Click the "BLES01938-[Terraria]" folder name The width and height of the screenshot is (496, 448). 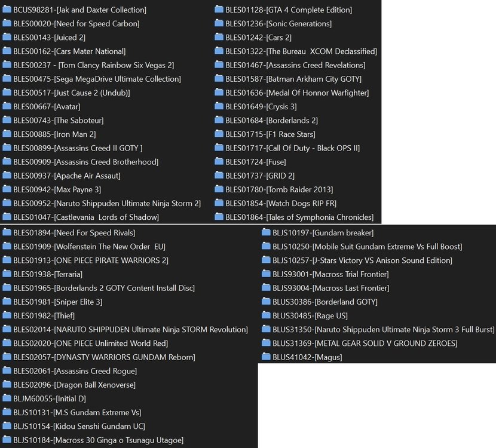click(x=48, y=274)
